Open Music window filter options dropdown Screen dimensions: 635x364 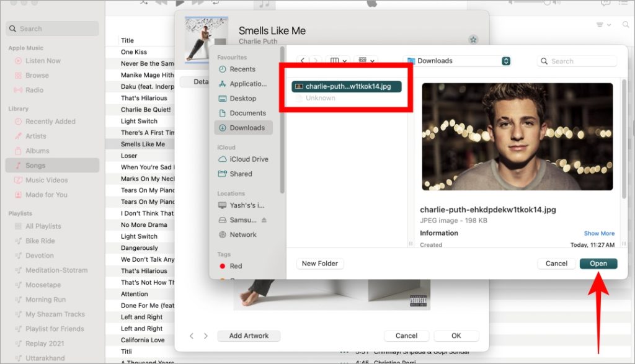[x=603, y=25]
